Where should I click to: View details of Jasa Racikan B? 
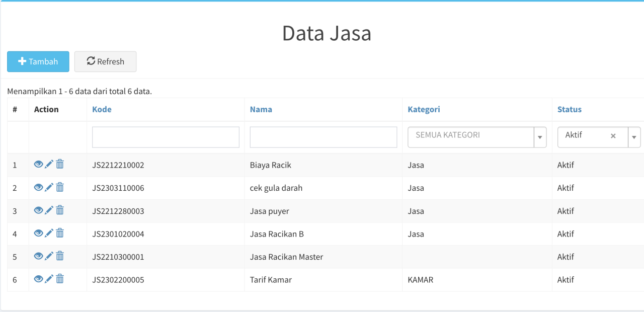[38, 233]
